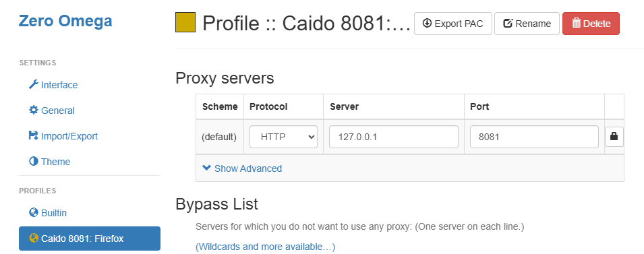Image resolution: width=644 pixels, height=254 pixels.
Task: Click the half-circle Theme icon
Action: click(33, 161)
